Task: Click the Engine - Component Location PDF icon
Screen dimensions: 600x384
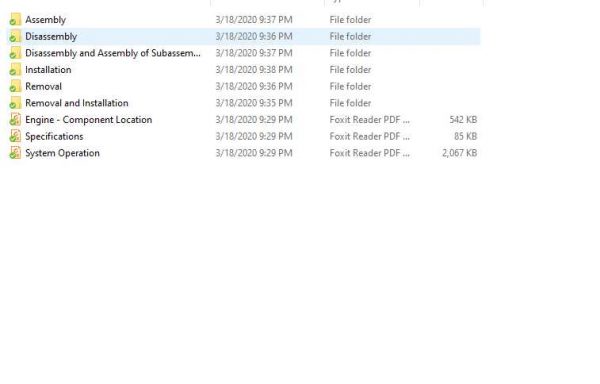Action: (15, 120)
